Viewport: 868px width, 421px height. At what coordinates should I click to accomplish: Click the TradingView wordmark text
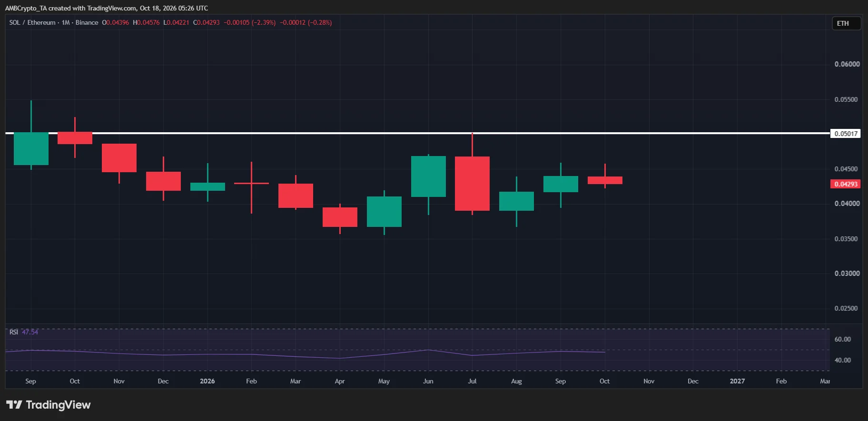point(58,405)
